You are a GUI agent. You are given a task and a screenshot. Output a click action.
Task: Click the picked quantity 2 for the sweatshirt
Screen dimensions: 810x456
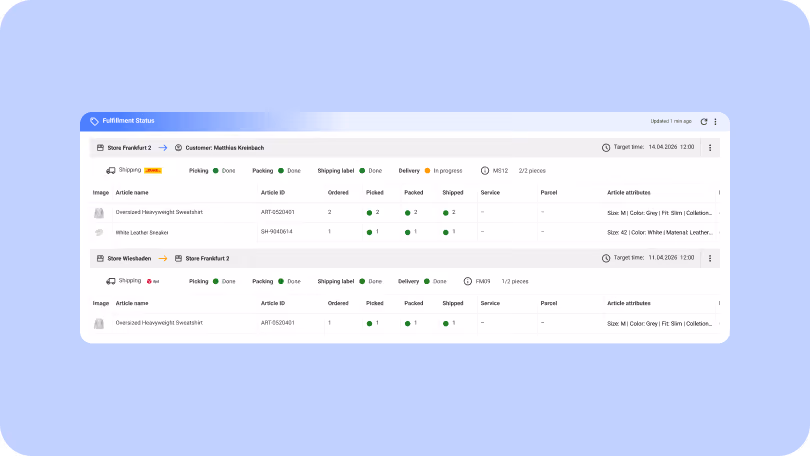click(378, 212)
